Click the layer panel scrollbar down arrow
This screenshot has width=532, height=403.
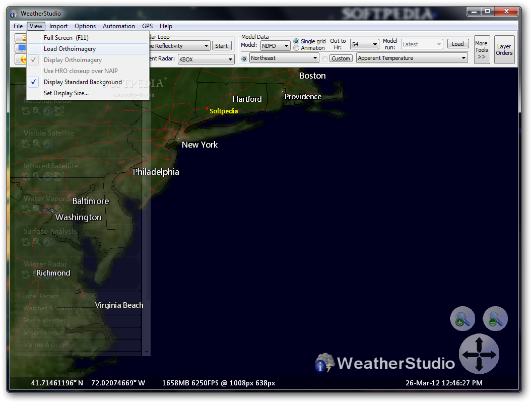[147, 352]
